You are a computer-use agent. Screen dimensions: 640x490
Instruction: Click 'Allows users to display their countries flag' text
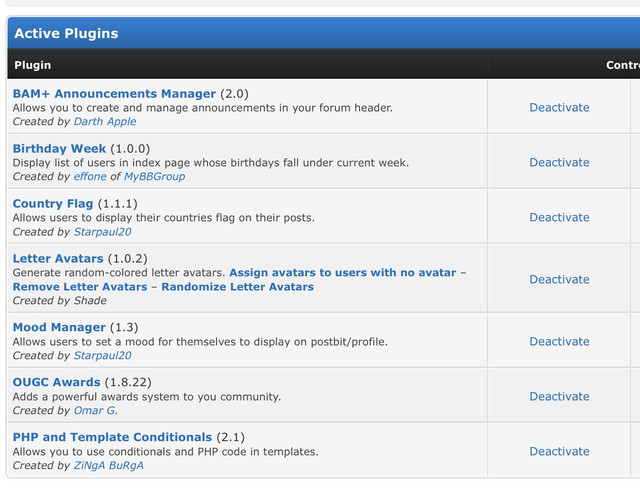(164, 217)
